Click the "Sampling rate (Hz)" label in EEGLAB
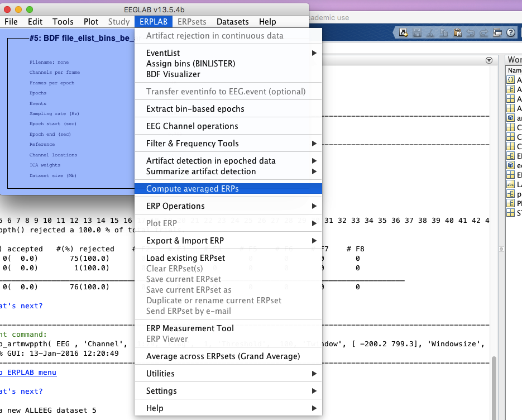This screenshot has width=522, height=420. point(54,113)
